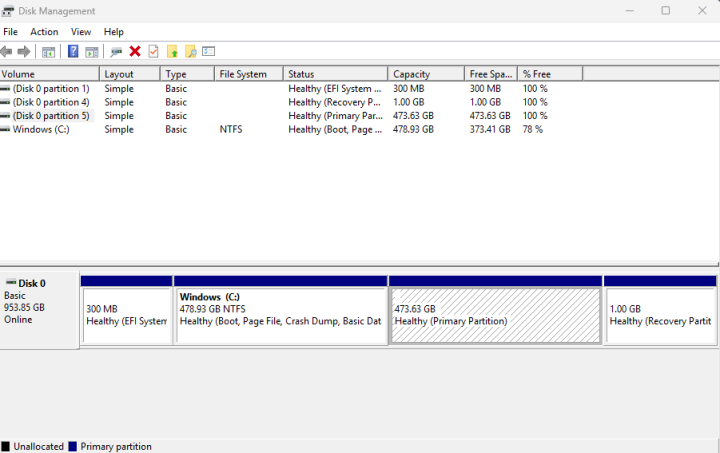The height and width of the screenshot is (453, 720).
Task: Click the NTFS file system cell
Action: point(231,130)
